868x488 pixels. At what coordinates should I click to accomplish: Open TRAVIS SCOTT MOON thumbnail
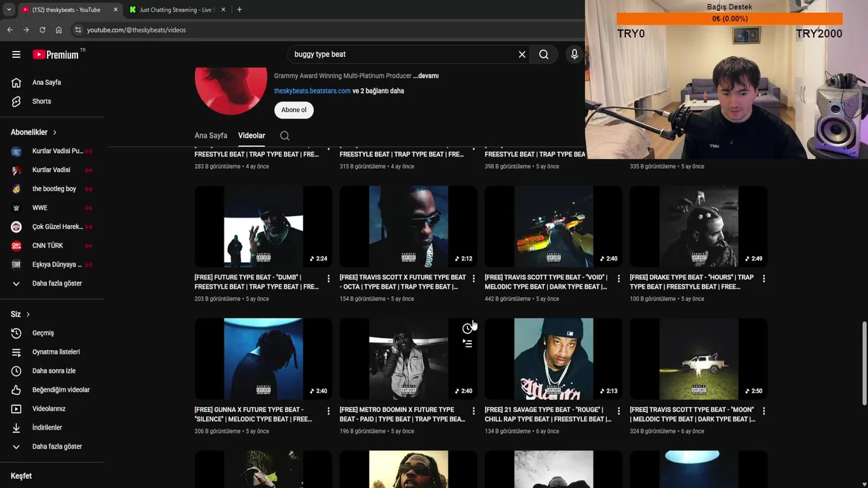[698, 359]
